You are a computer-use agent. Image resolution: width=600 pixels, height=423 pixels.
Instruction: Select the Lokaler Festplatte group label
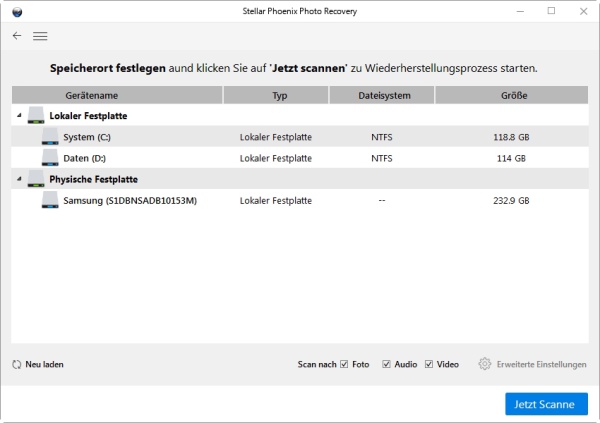coord(88,116)
